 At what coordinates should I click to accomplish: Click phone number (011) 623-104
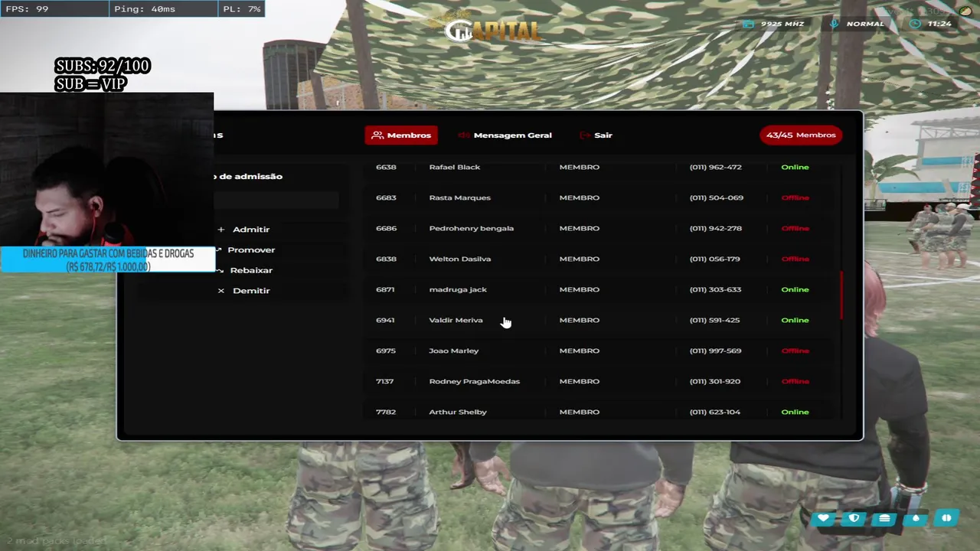point(714,412)
